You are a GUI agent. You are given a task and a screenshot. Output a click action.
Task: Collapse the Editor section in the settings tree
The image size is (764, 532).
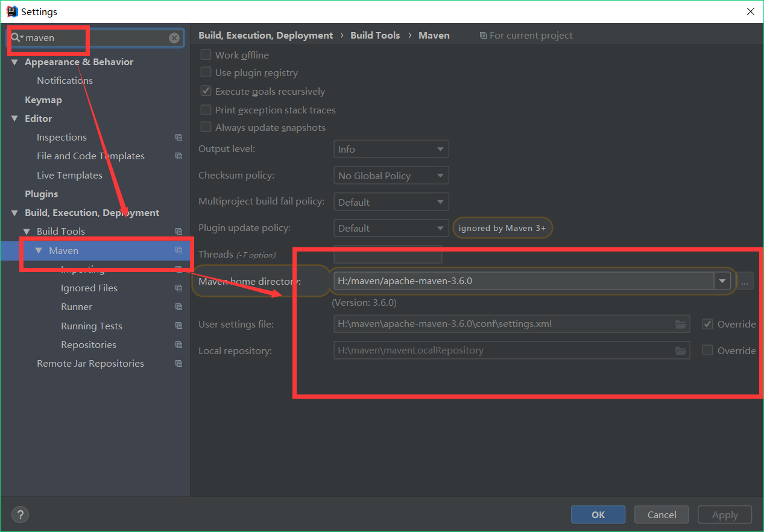[x=14, y=118]
